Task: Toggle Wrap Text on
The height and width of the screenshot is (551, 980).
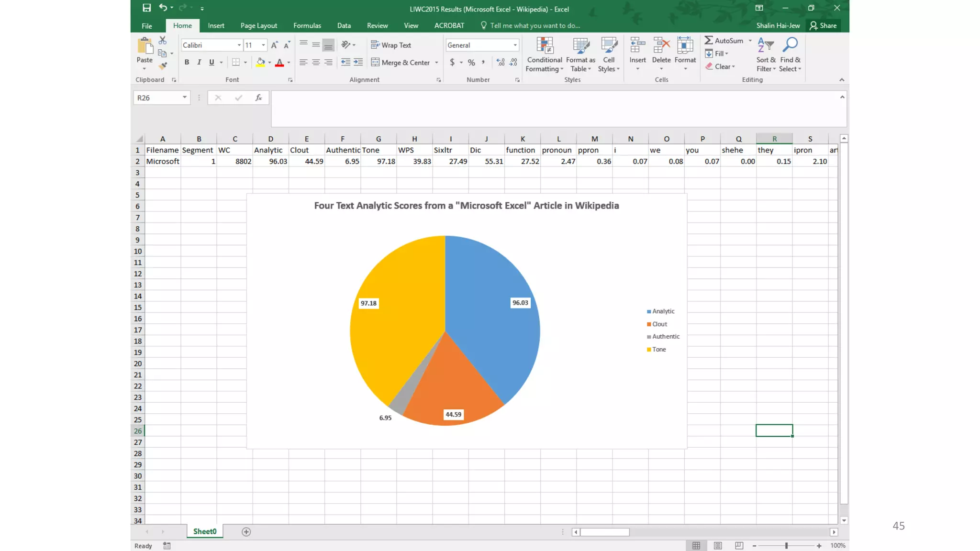Action: click(x=391, y=45)
